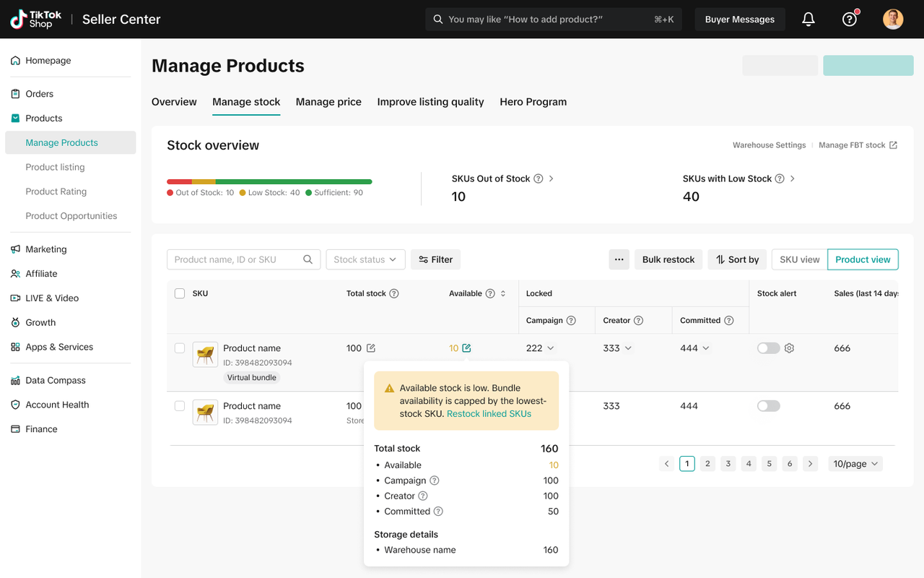
Task: Click the edit icon beside available stock 10
Action: [x=467, y=348]
